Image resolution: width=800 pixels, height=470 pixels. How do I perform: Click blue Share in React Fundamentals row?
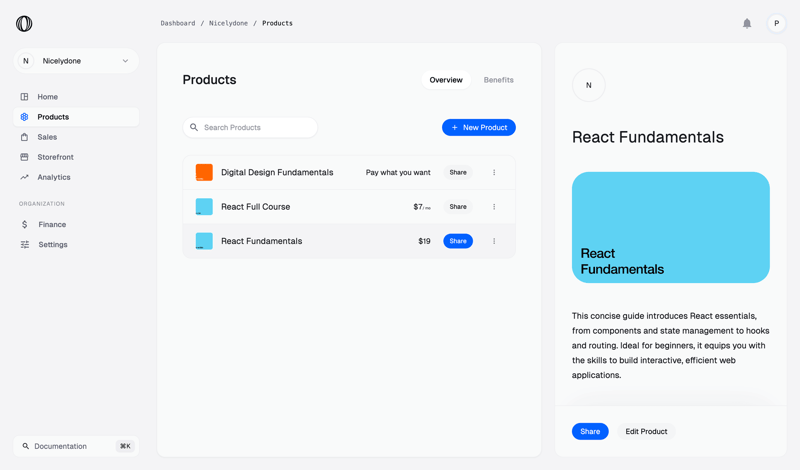pos(458,241)
